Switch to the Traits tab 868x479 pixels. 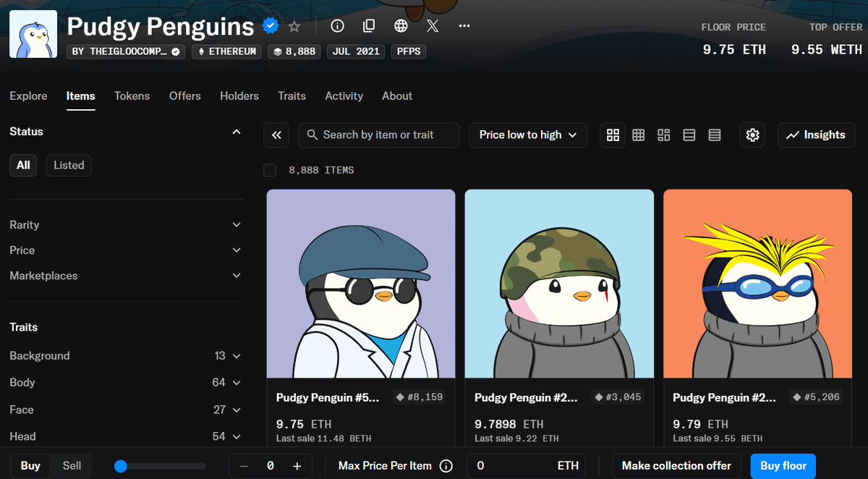pyautogui.click(x=292, y=96)
